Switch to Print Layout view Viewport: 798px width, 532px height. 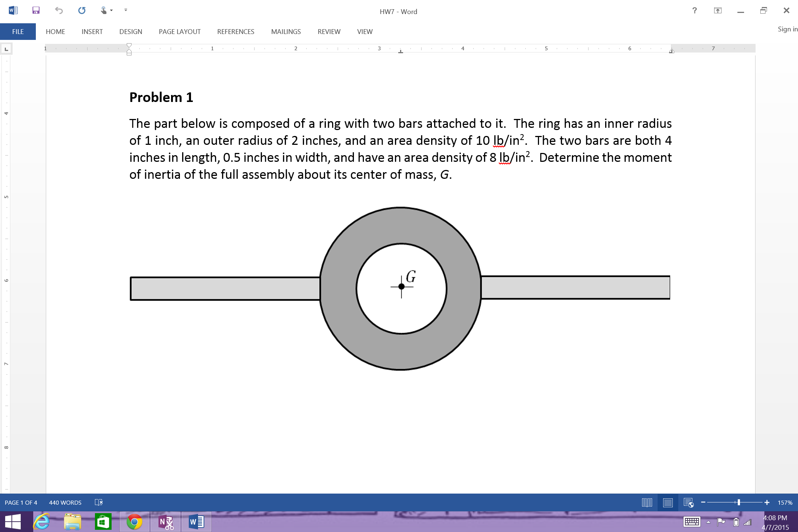coord(668,502)
